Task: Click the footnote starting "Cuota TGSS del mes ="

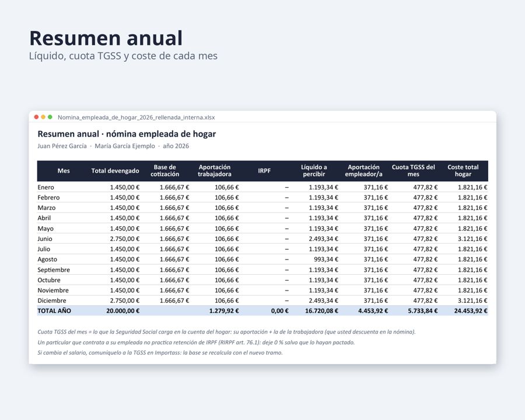Action: click(226, 332)
